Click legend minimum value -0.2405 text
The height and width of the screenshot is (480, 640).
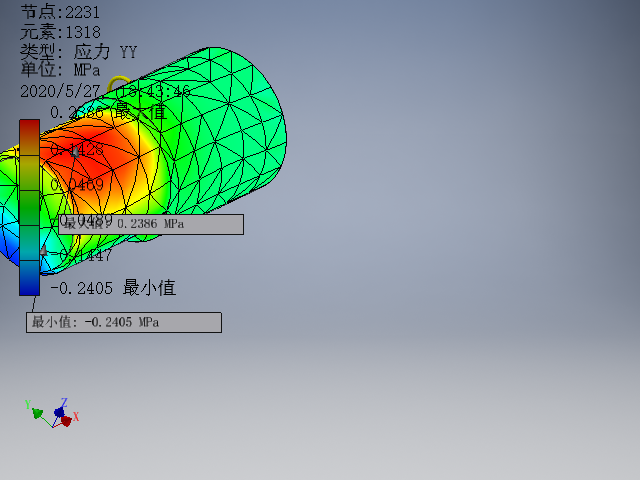coord(113,288)
